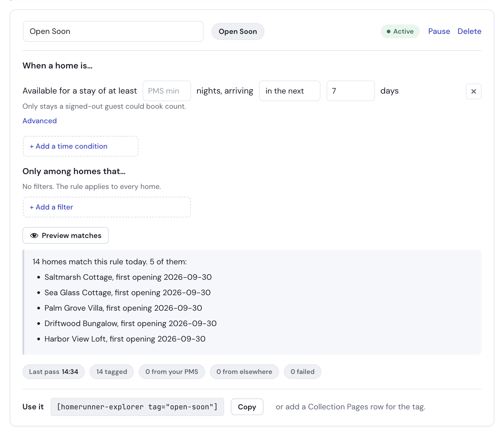Remove the time condition with the X icon
This screenshot has width=504, height=436.
473,91
